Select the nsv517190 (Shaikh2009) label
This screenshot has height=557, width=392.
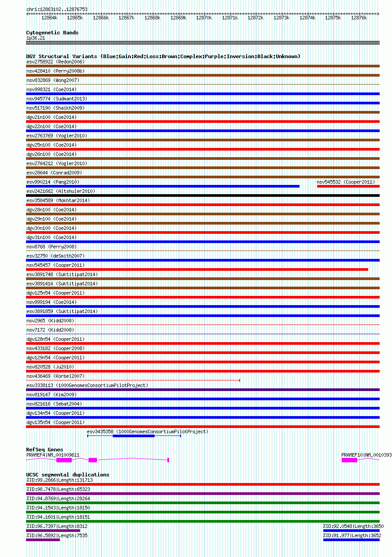pos(55,108)
